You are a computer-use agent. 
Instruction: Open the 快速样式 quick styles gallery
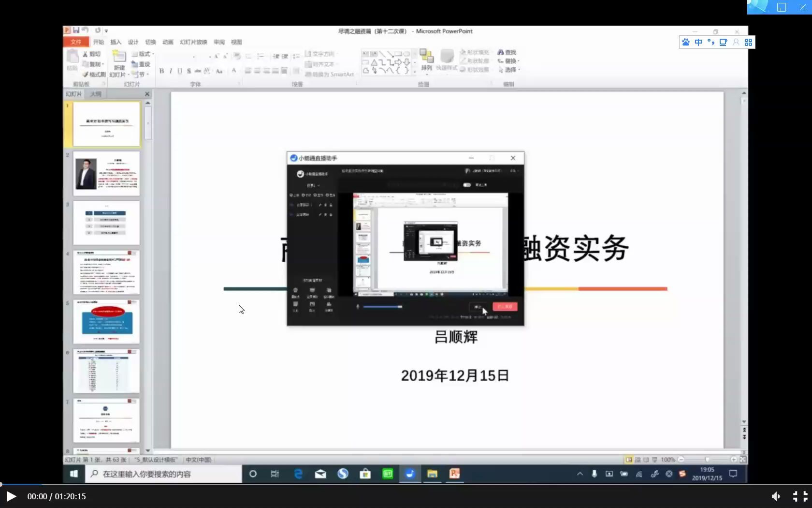447,60
